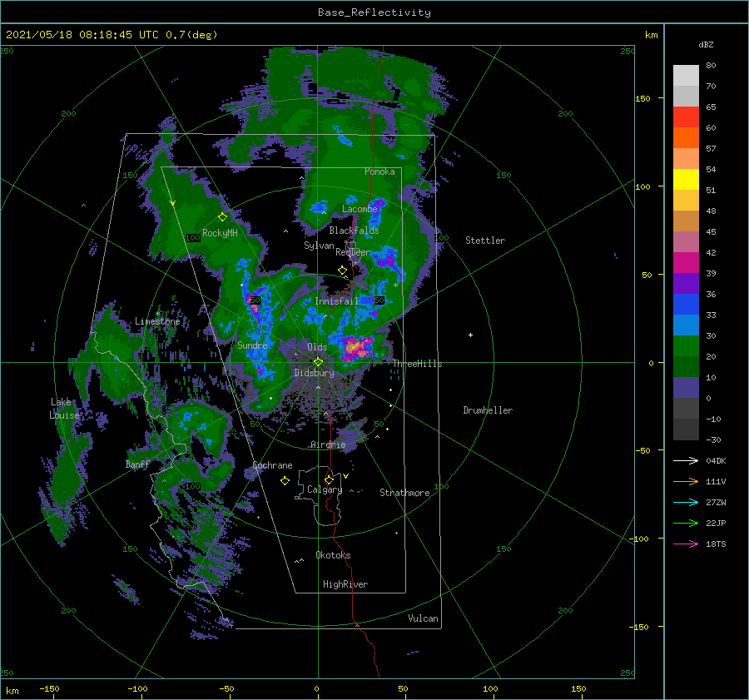The width and height of the screenshot is (749, 700).
Task: Click the dBZ legend heading
Action: pos(706,45)
